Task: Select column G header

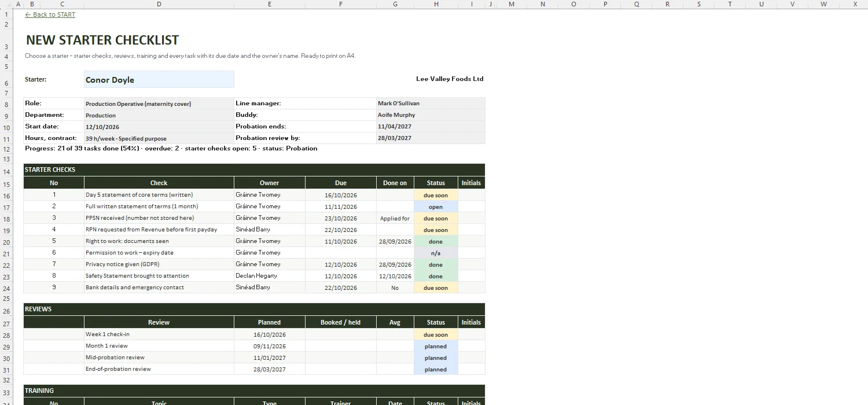Action: 395,4
